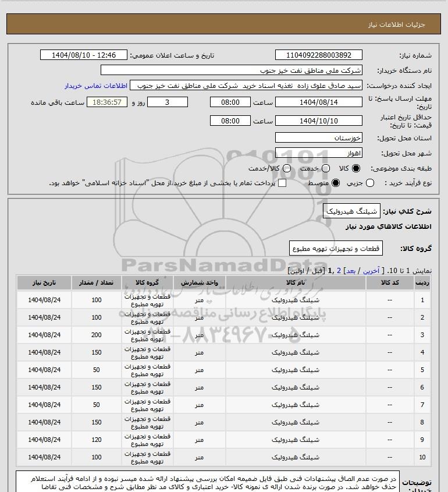Click the response deadline hour 08:00 field
This screenshot has height=492, width=448.
[230, 102]
